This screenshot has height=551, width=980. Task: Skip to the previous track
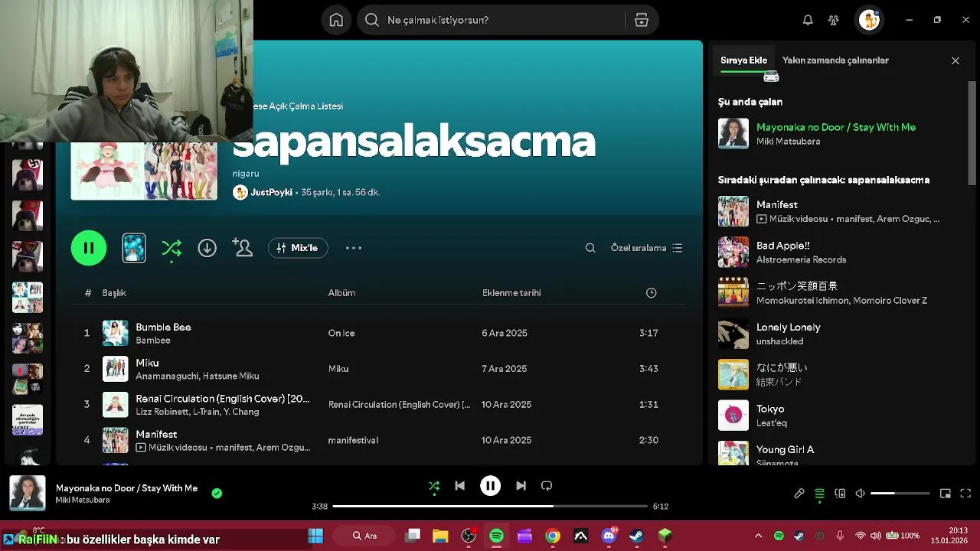(x=459, y=486)
